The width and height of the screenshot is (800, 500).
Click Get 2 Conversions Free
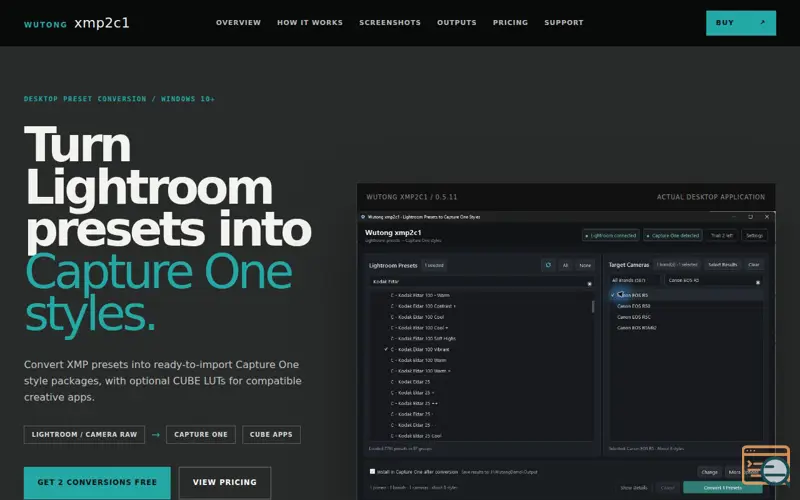[97, 483]
